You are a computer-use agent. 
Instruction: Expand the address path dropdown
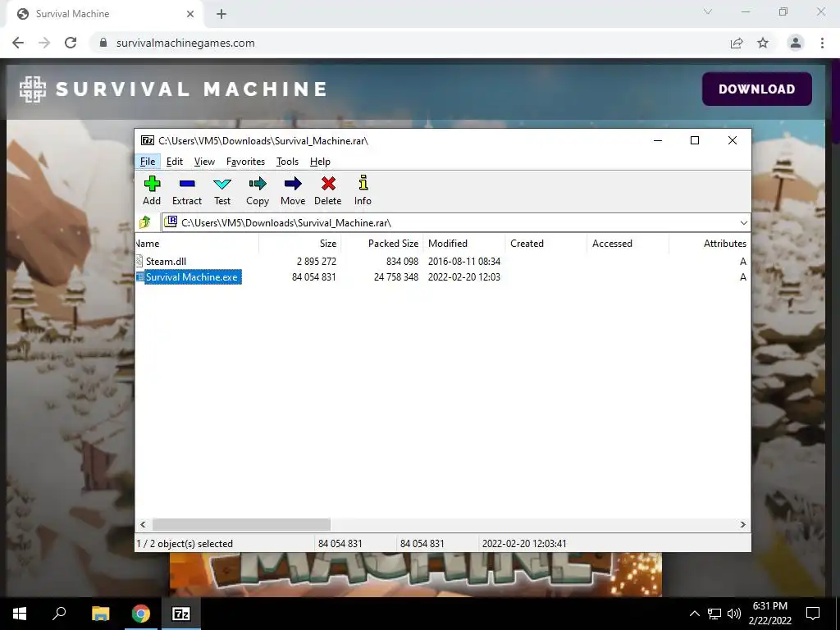tap(743, 223)
